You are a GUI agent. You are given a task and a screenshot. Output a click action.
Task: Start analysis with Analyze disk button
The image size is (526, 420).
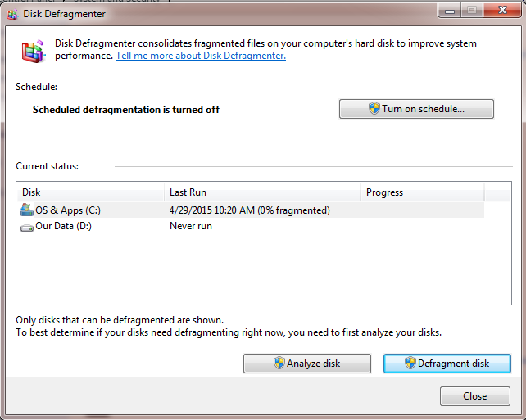(x=307, y=364)
